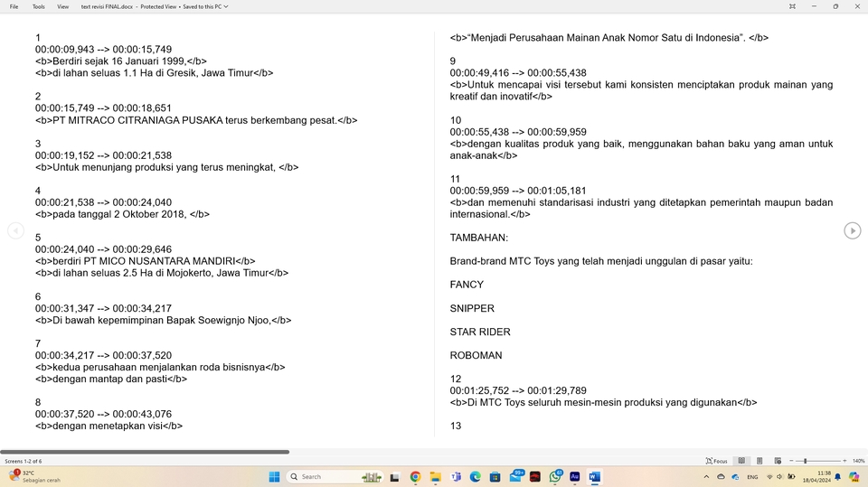Screen dimensions: 868x487
Task: Click the line 'dengan mantap dan pasti'
Action: 111,379
